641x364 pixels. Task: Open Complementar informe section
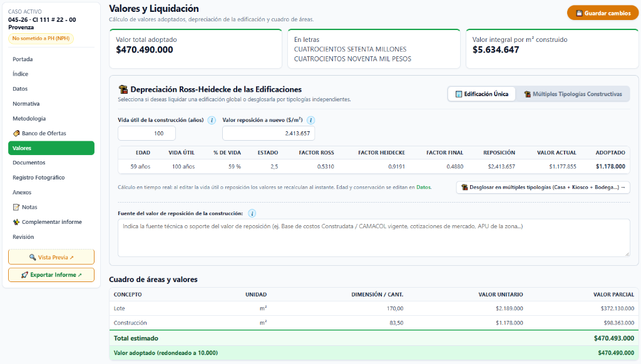pyautogui.click(x=51, y=222)
